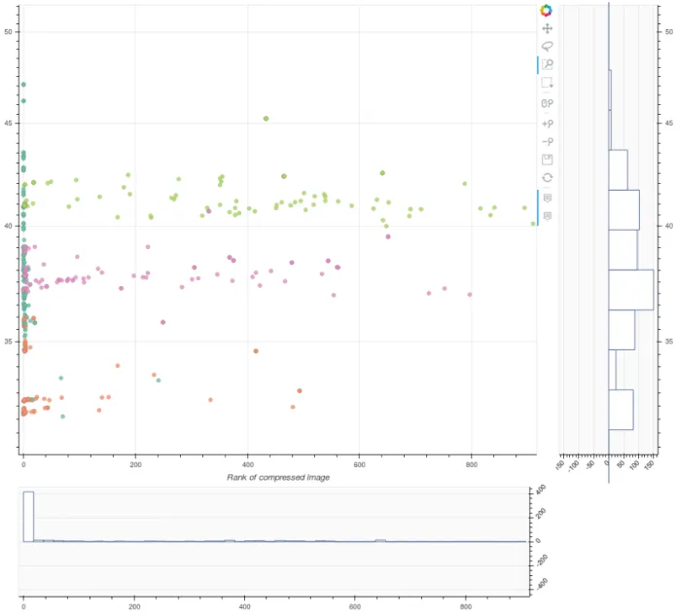Select the Pan tool

547,29
